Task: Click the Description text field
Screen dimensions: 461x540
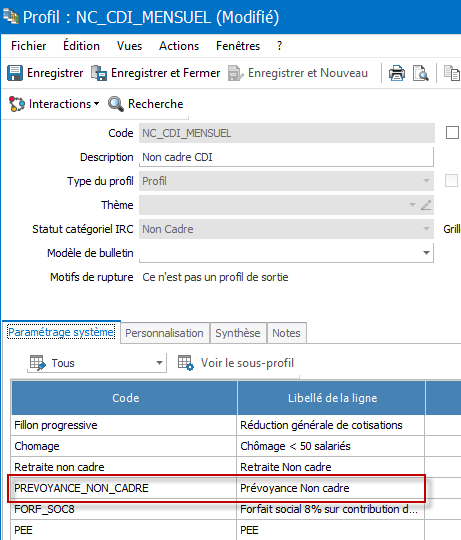Action: (286, 157)
